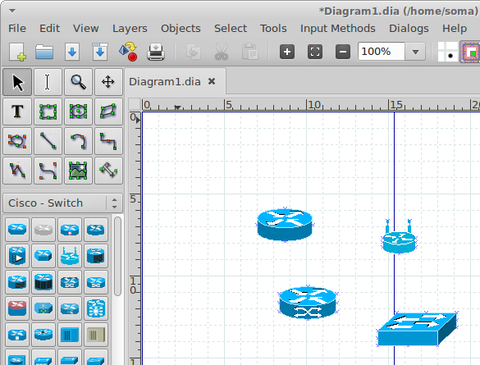Screen dimensions: 480x365
Task: Click the Cut scissors icon
Action: click(221, 52)
